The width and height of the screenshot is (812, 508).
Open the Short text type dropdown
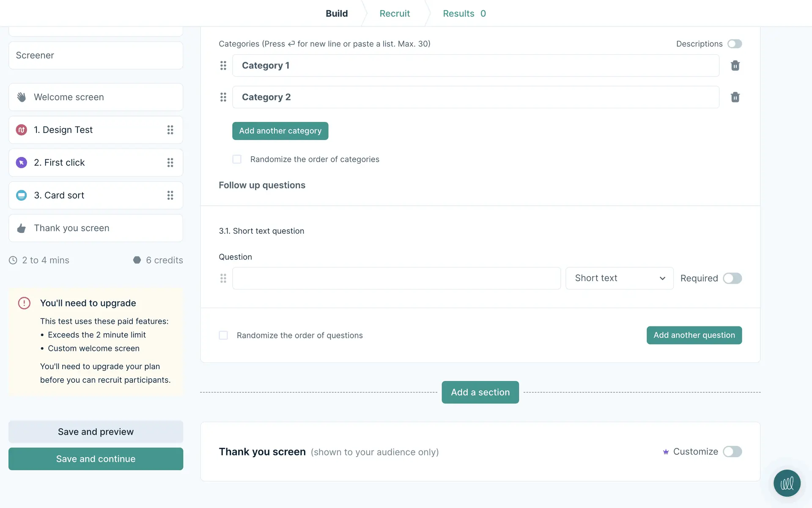pos(619,278)
